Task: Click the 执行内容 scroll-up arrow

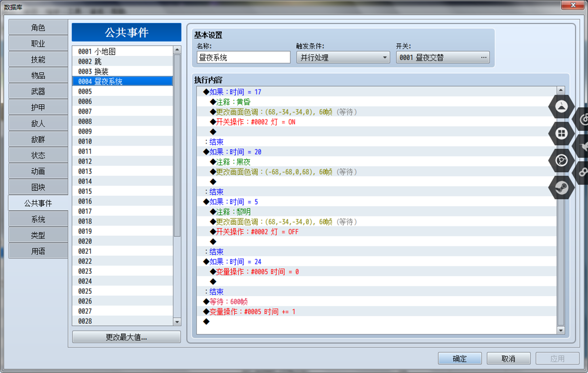Action: coord(561,90)
